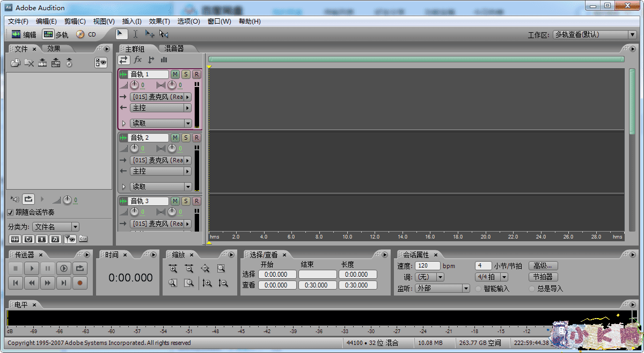Click the vertical zoom out icon
Viewport: 644px width, 353px height.
click(x=224, y=283)
